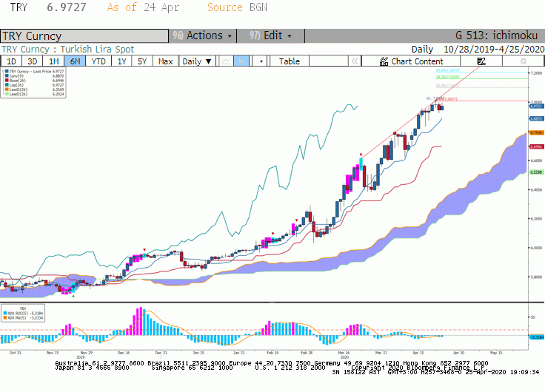Select the 6M range toggle

click(75, 61)
